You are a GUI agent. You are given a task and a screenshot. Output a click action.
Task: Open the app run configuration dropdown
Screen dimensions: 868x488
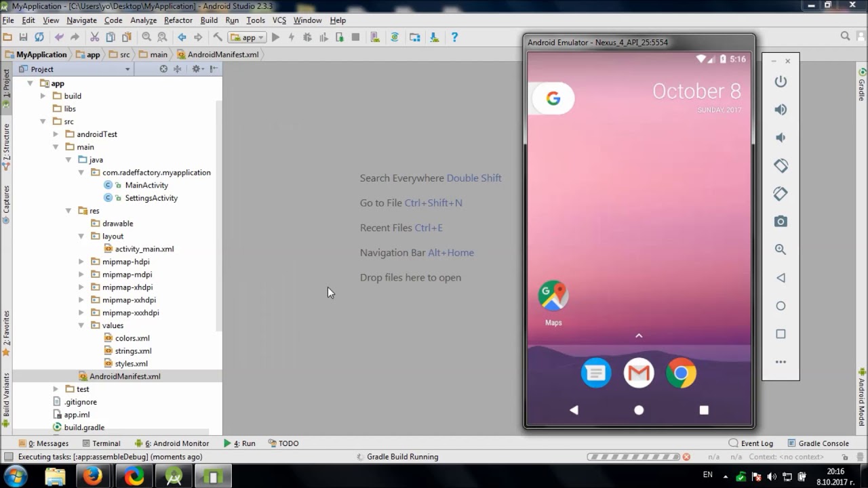coord(247,38)
